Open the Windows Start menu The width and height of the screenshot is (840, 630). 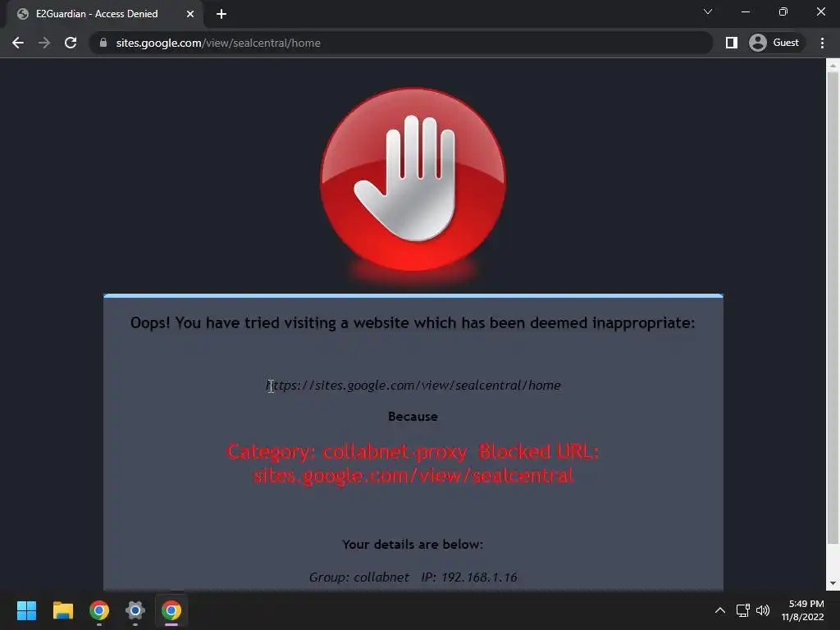point(26,610)
